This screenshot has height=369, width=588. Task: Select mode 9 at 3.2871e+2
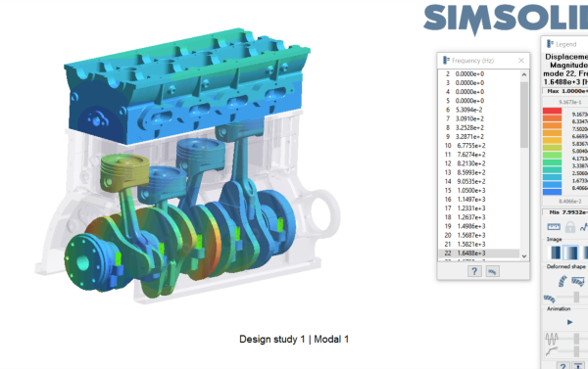click(479, 137)
